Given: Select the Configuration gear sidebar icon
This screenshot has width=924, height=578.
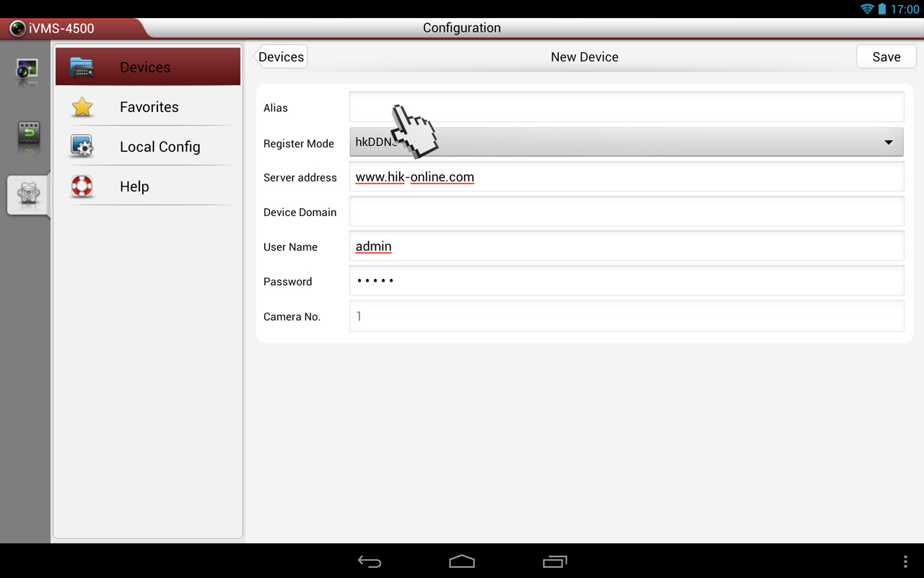Looking at the screenshot, I should pyautogui.click(x=28, y=194).
